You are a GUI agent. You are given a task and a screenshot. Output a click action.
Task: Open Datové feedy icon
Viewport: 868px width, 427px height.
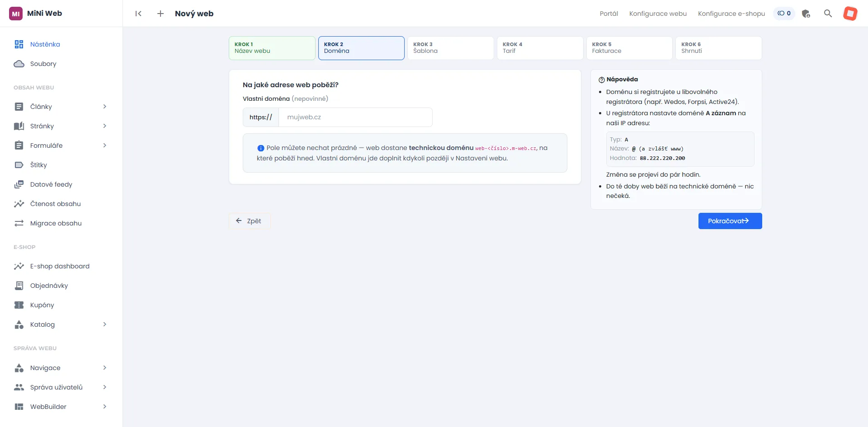[x=19, y=184]
